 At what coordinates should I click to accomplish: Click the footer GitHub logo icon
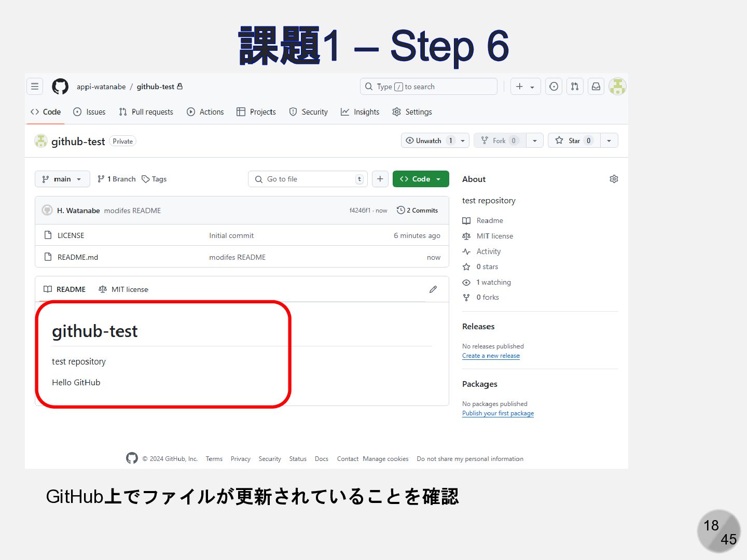(132, 458)
